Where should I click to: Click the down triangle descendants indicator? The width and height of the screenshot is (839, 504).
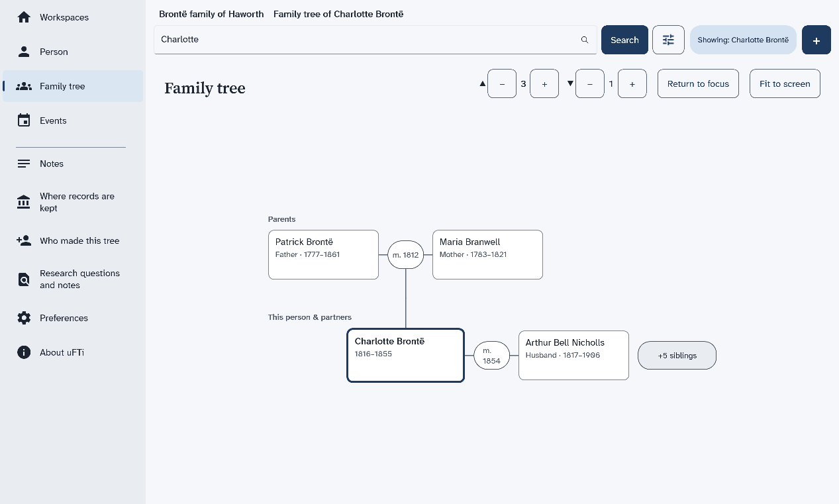click(x=570, y=83)
